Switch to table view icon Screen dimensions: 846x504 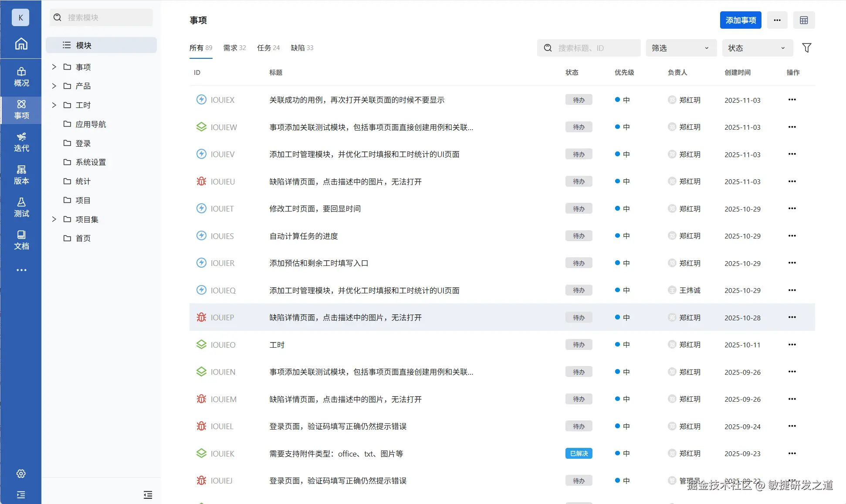pyautogui.click(x=804, y=20)
